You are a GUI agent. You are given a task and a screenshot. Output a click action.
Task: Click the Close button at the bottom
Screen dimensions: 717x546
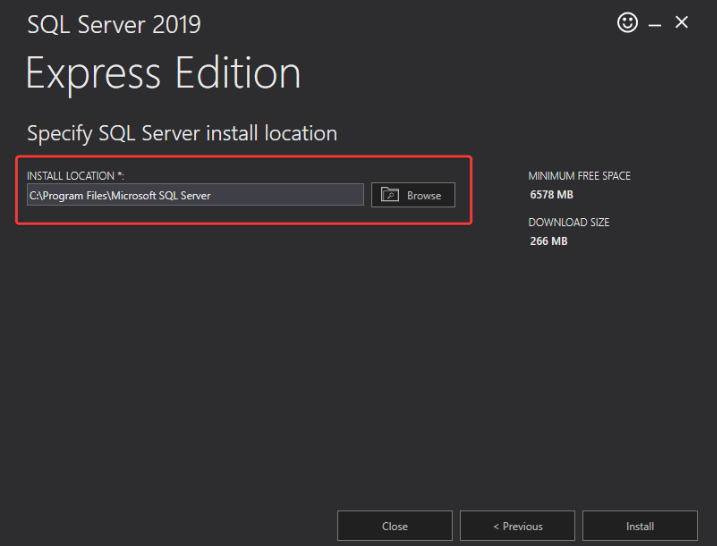coord(395,526)
